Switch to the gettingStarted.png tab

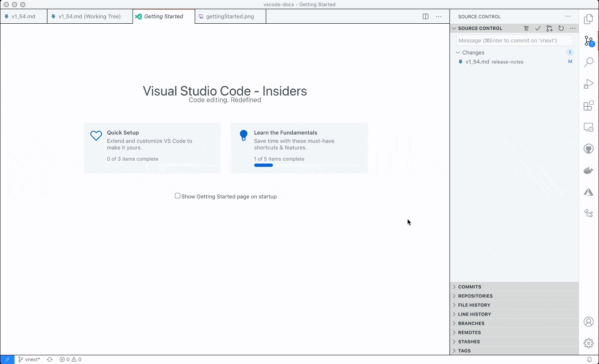pyautogui.click(x=230, y=17)
